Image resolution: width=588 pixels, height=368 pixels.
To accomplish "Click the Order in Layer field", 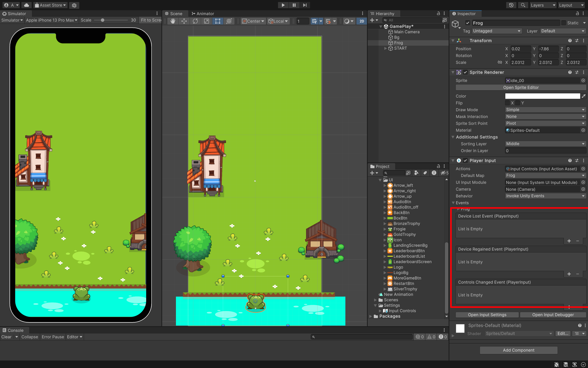I will (545, 151).
